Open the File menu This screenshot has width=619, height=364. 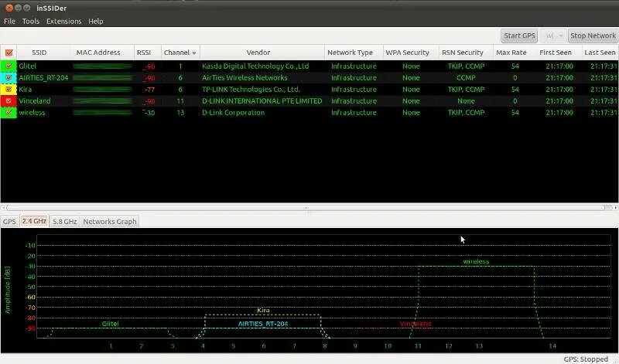[x=9, y=22]
